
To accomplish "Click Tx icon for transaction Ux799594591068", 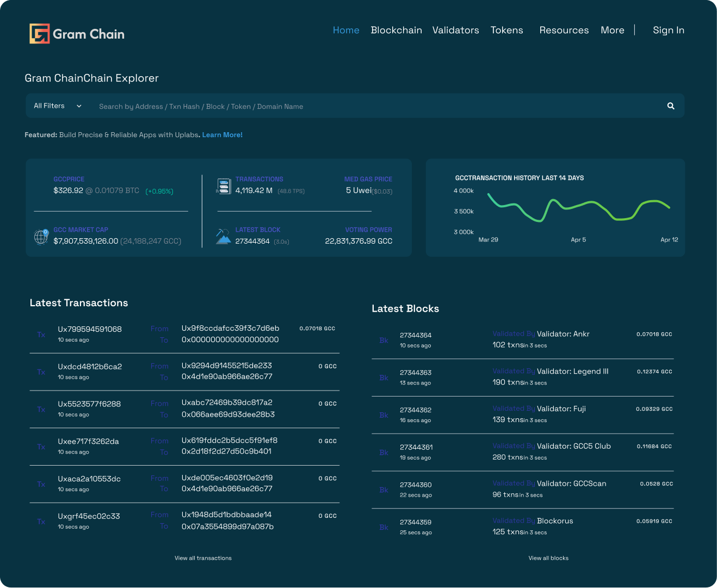I will [x=41, y=335].
